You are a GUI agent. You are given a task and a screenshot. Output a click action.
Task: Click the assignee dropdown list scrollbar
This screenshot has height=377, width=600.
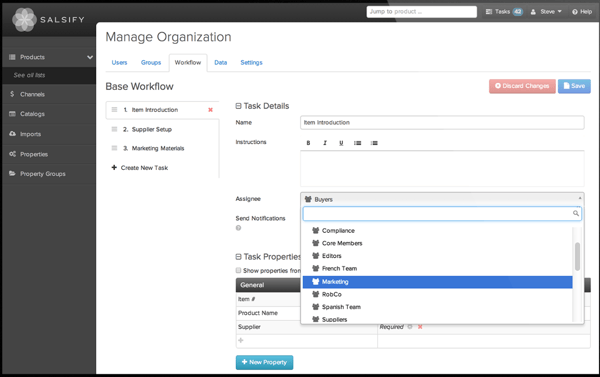[x=577, y=256]
